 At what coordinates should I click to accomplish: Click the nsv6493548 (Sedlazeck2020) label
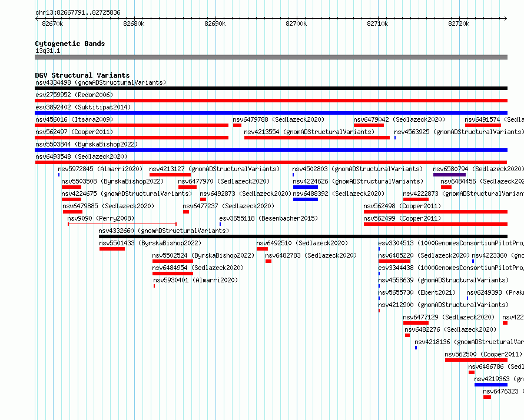(x=81, y=156)
